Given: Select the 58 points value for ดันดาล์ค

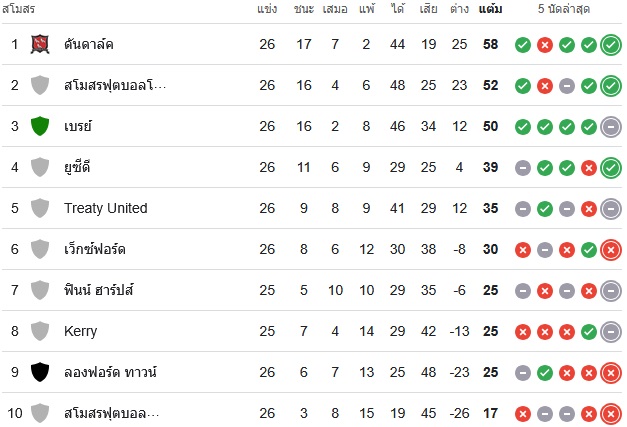Looking at the screenshot, I should pyautogui.click(x=490, y=44).
